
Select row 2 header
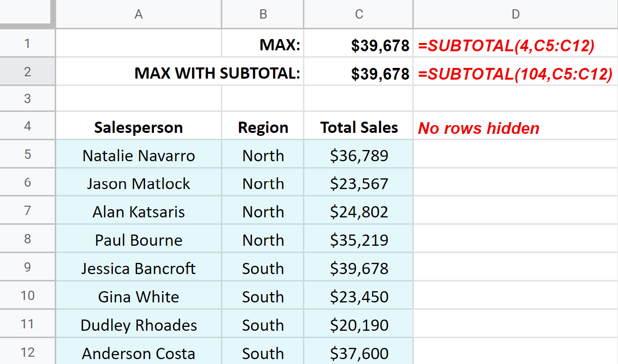27,71
